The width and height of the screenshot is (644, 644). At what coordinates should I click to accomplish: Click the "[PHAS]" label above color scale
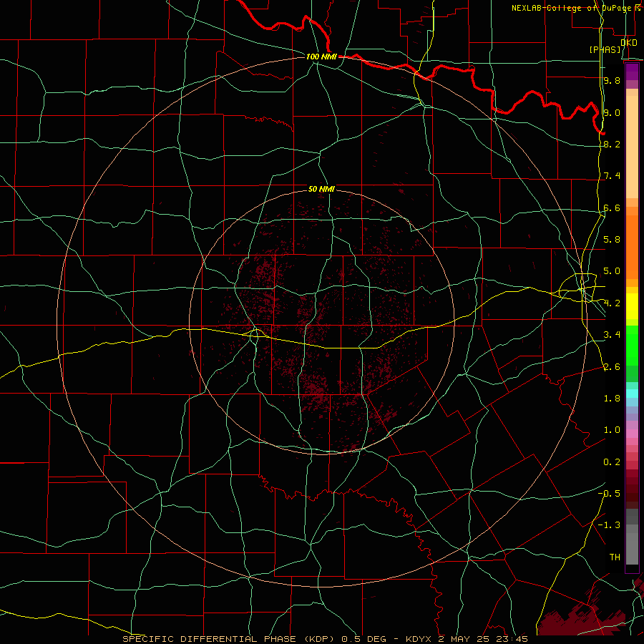[605, 49]
